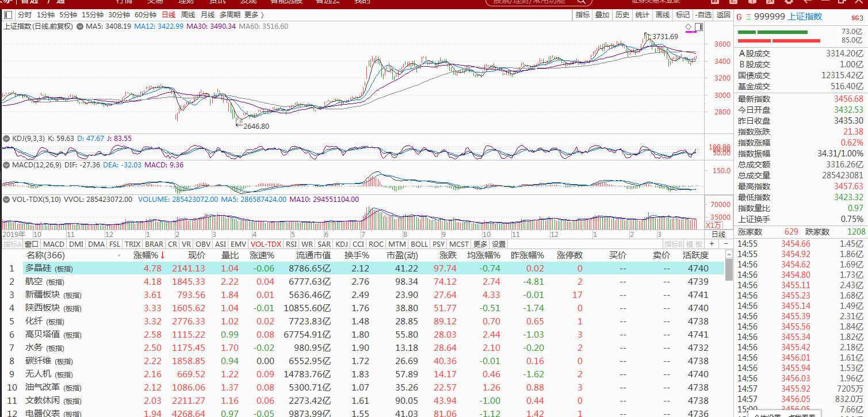
Task: Select the OBV indicator tab
Action: tap(203, 244)
